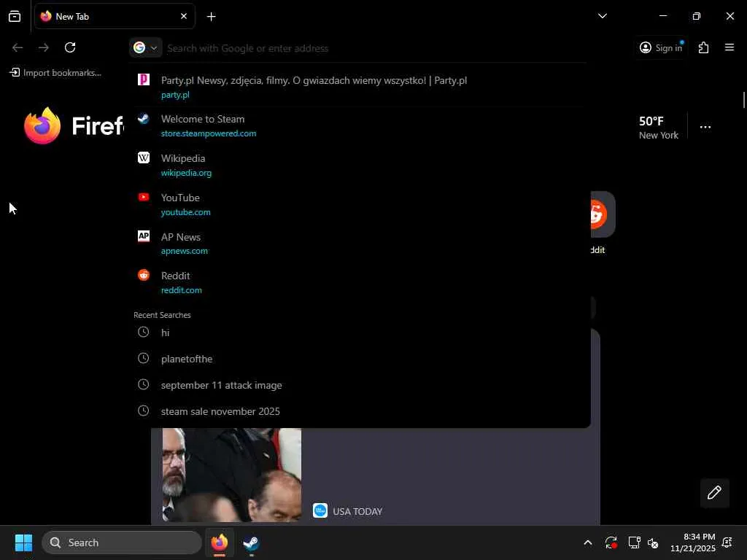Click the sync status tray icon
Image resolution: width=747 pixels, height=560 pixels.
pos(611,542)
